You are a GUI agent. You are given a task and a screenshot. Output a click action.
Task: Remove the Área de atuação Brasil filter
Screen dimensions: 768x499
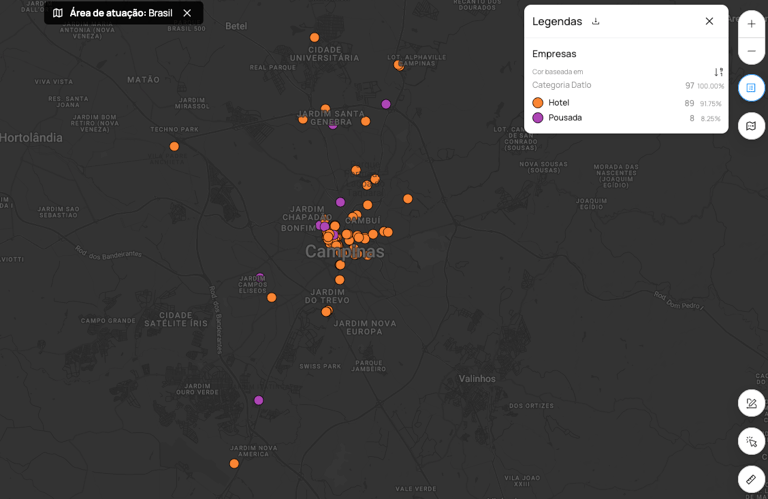[187, 13]
